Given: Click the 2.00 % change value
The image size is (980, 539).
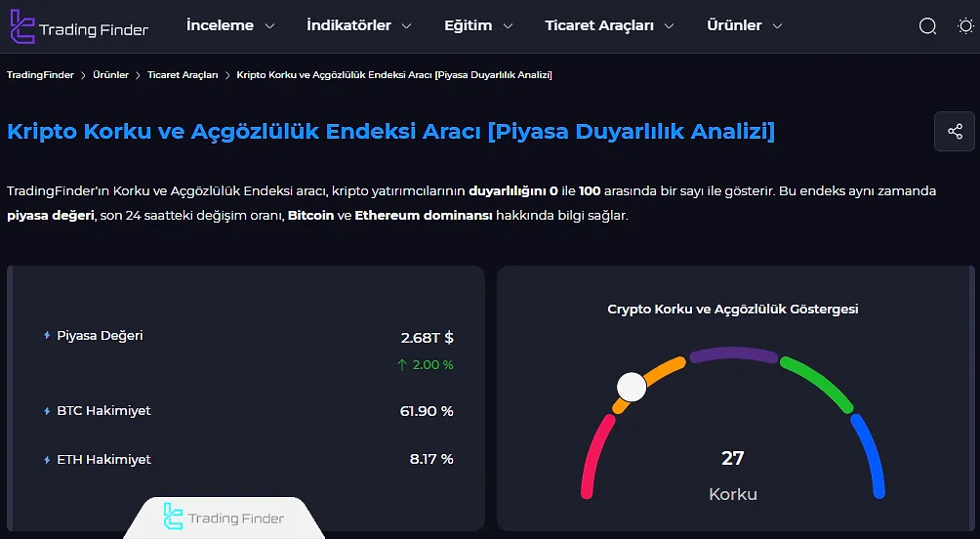Looking at the screenshot, I should (x=432, y=365).
